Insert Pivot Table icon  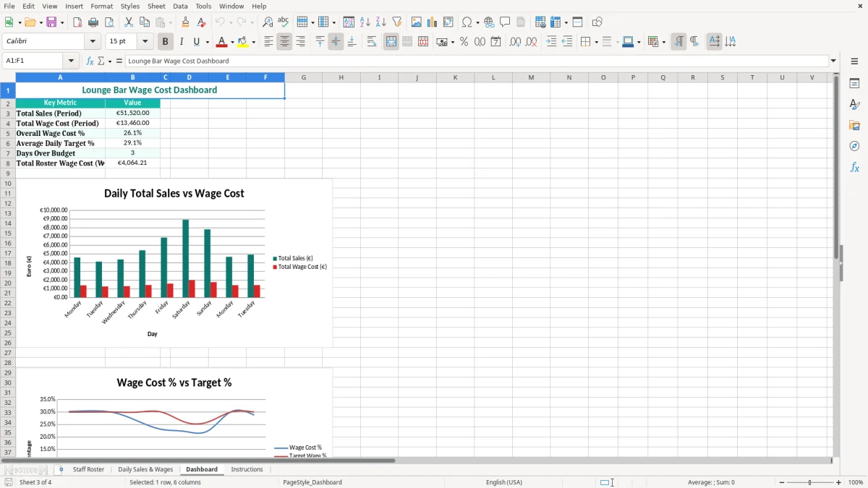(448, 22)
